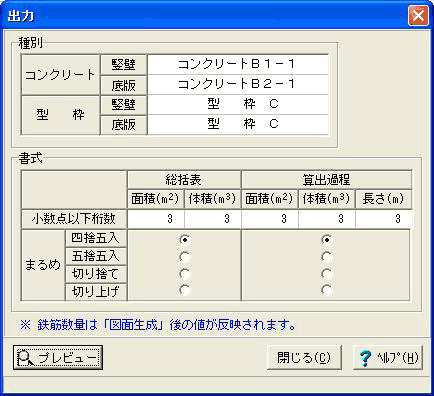The height and width of the screenshot is (396, 434).
Task: Open preview with プレビュー button
Action: pyautogui.click(x=58, y=358)
